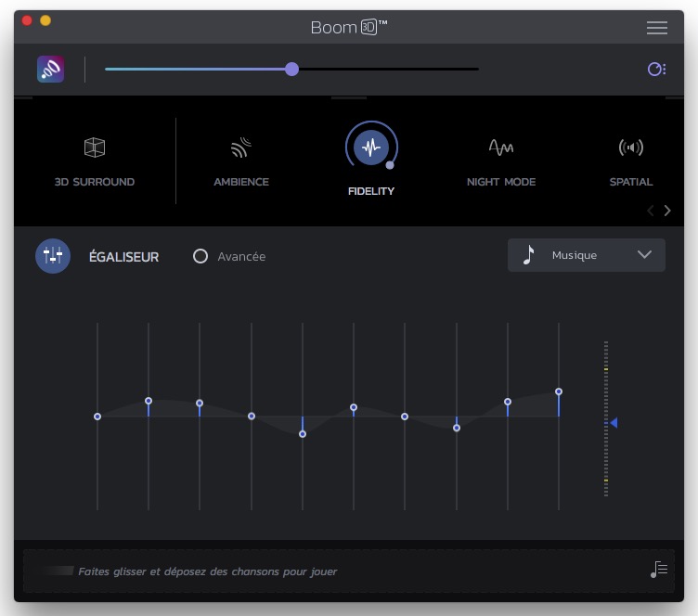Select the Avancée radio button
The image size is (698, 616).
[x=200, y=256]
